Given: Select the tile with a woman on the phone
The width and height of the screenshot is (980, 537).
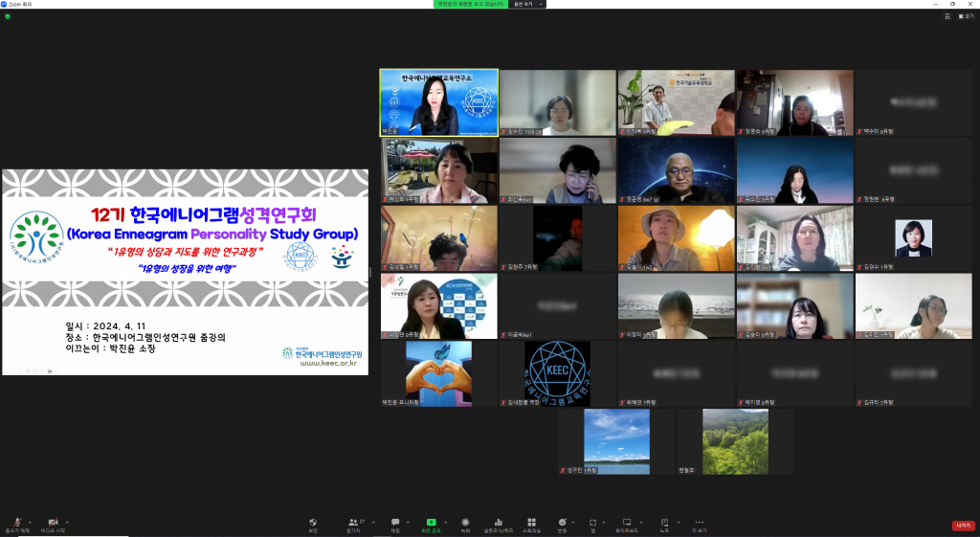Looking at the screenshot, I should (x=558, y=170).
